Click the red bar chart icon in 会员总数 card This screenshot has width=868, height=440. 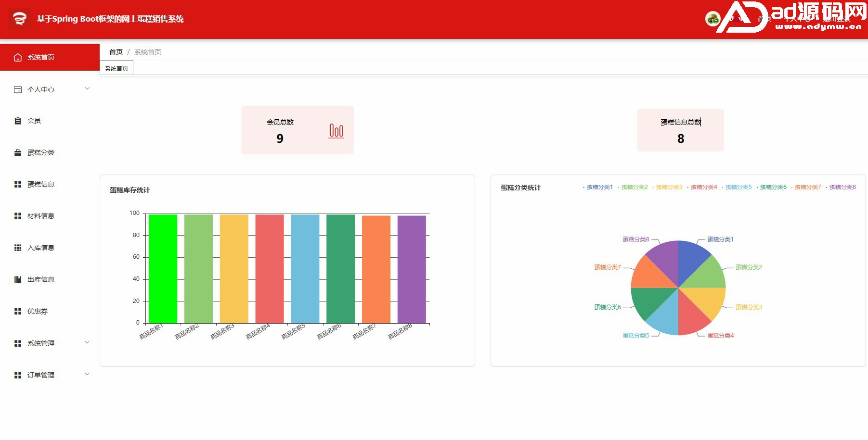[x=336, y=131]
